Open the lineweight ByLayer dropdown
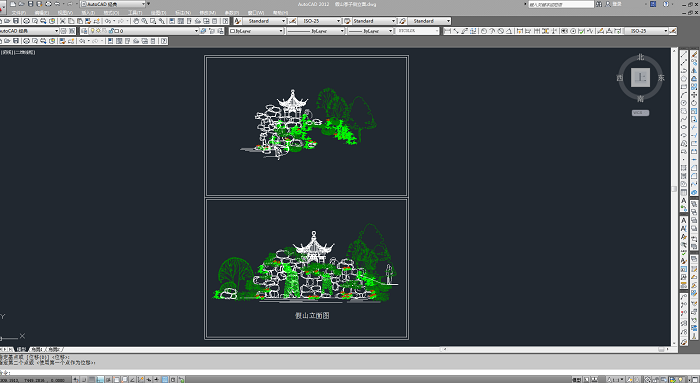 (370, 31)
